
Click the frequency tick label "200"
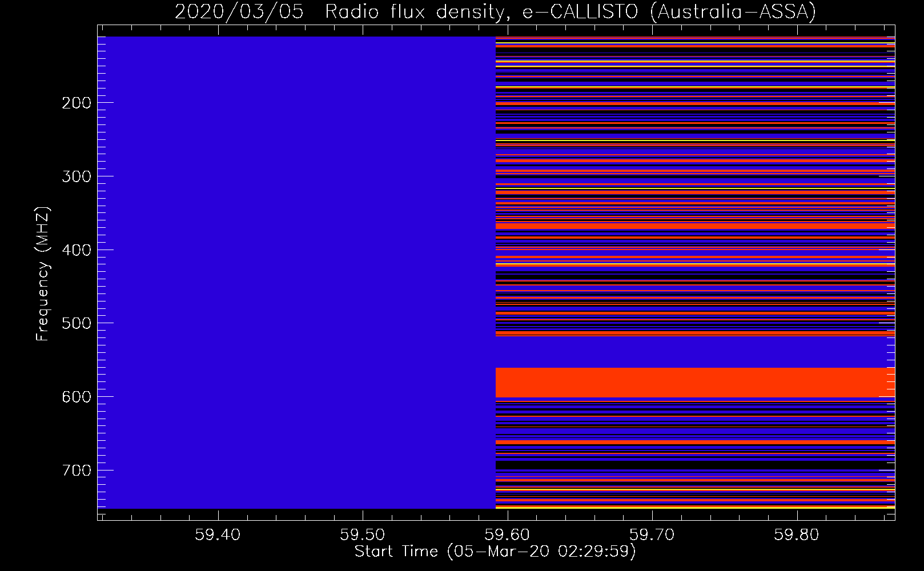tap(77, 103)
